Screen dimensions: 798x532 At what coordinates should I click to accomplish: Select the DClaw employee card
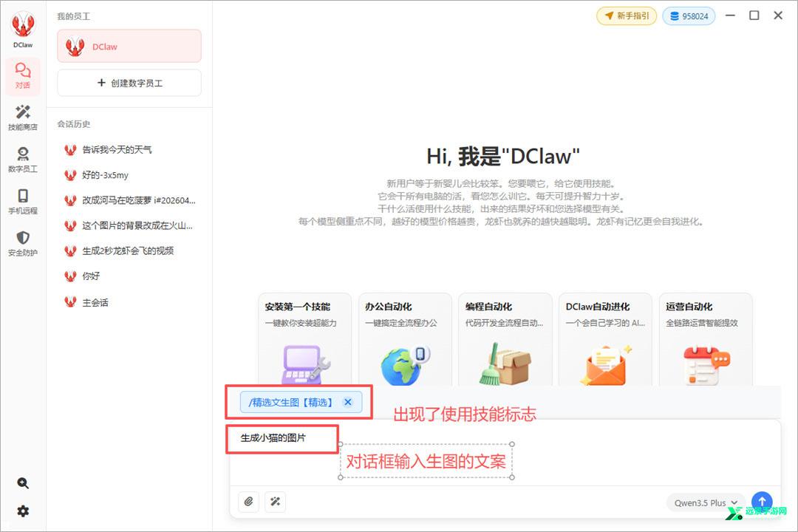(129, 47)
